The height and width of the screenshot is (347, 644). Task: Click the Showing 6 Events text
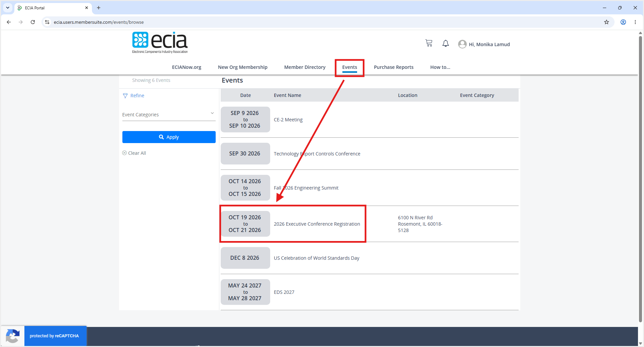(151, 80)
